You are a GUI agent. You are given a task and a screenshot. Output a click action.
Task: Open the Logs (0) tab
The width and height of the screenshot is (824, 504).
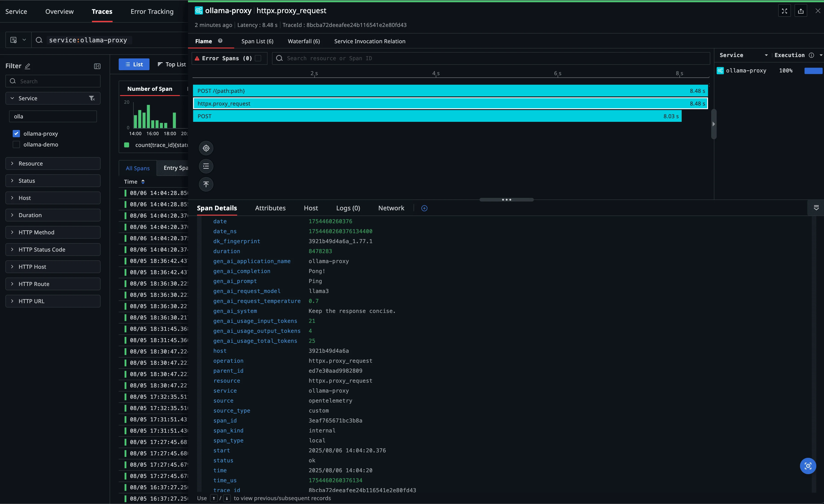point(348,208)
